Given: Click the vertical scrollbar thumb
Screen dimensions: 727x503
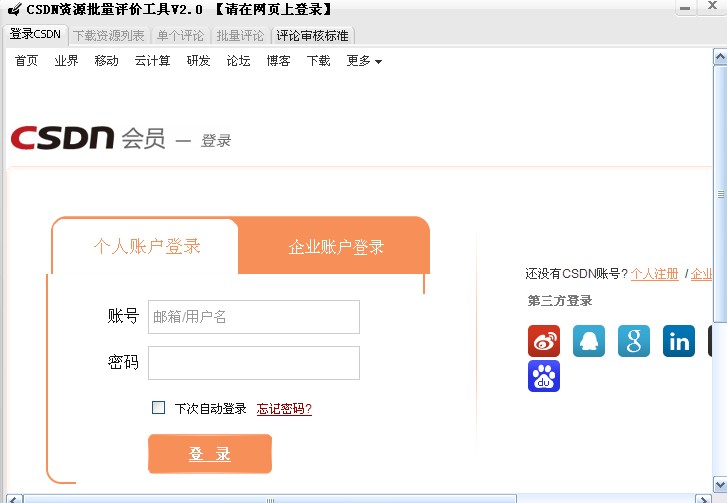Looking at the screenshot, I should pos(720,194).
